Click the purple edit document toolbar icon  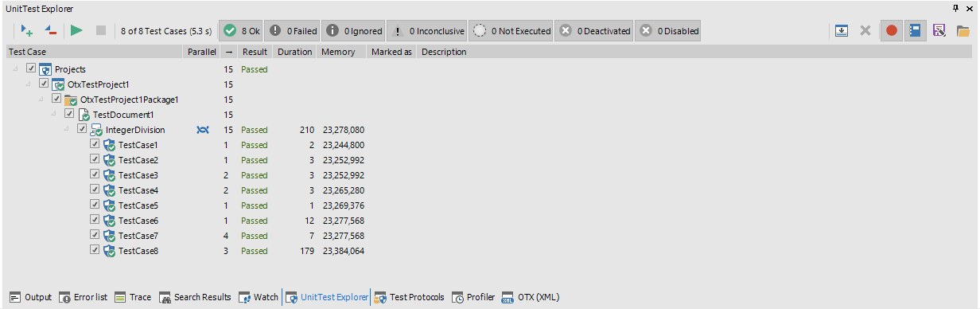939,31
